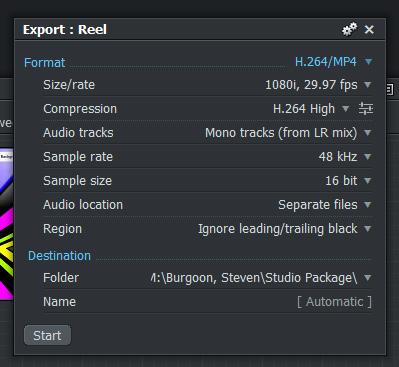Change Audio tracks from Mono tracks
This screenshot has width=399, height=367.
(288, 133)
